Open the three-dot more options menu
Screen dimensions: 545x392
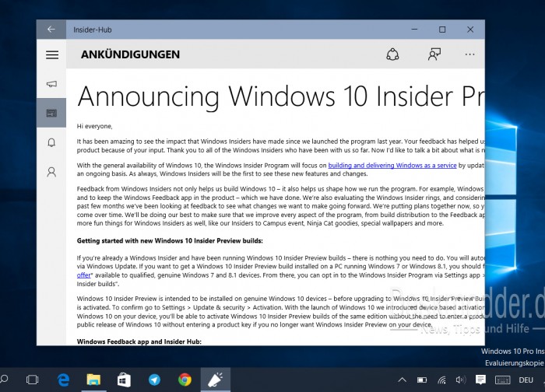(469, 54)
